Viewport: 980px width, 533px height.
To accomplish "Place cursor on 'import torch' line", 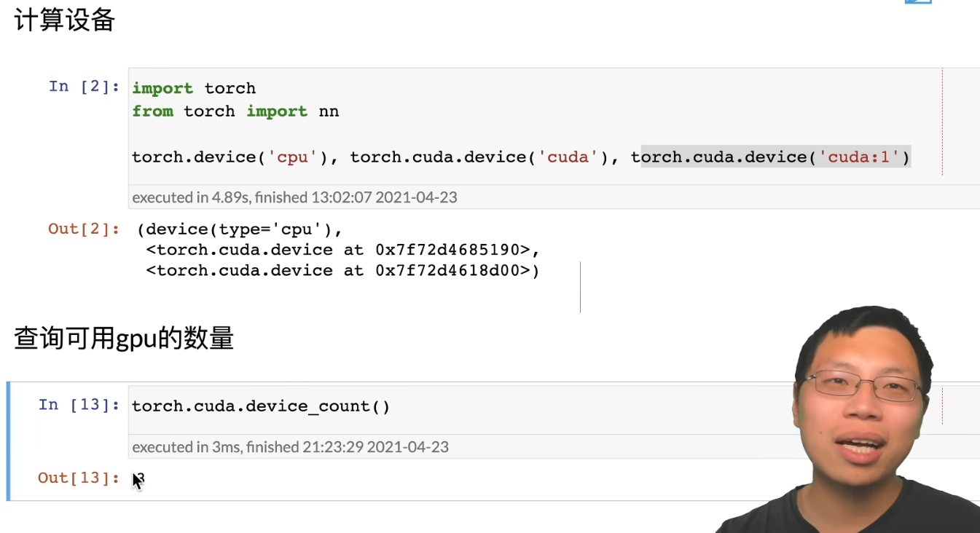I will (x=194, y=88).
